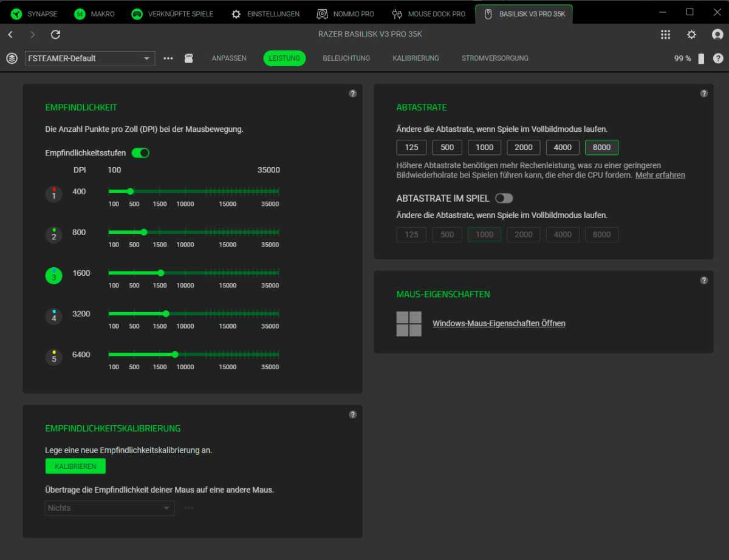Switch to Nommo Pro tab
This screenshot has height=560, width=729.
point(346,13)
